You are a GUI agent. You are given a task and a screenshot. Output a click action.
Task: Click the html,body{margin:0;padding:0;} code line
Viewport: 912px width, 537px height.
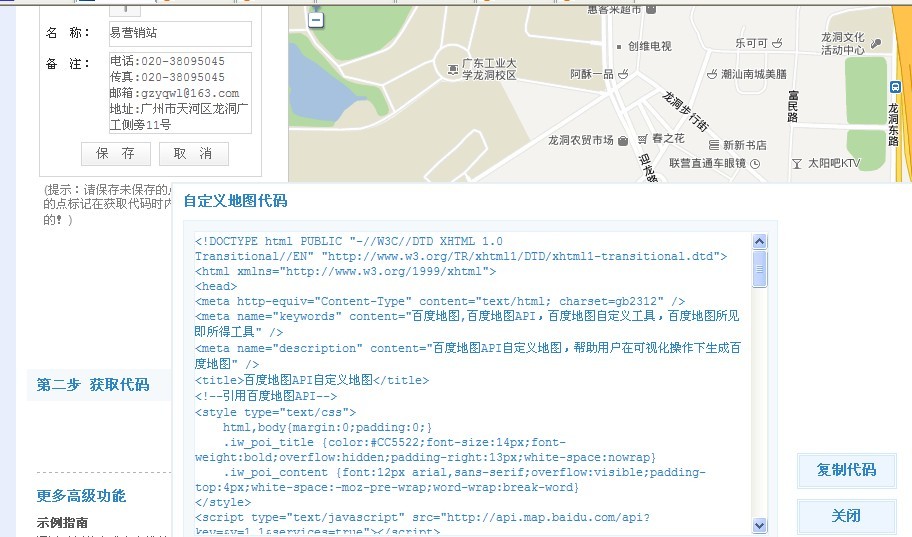click(x=327, y=427)
